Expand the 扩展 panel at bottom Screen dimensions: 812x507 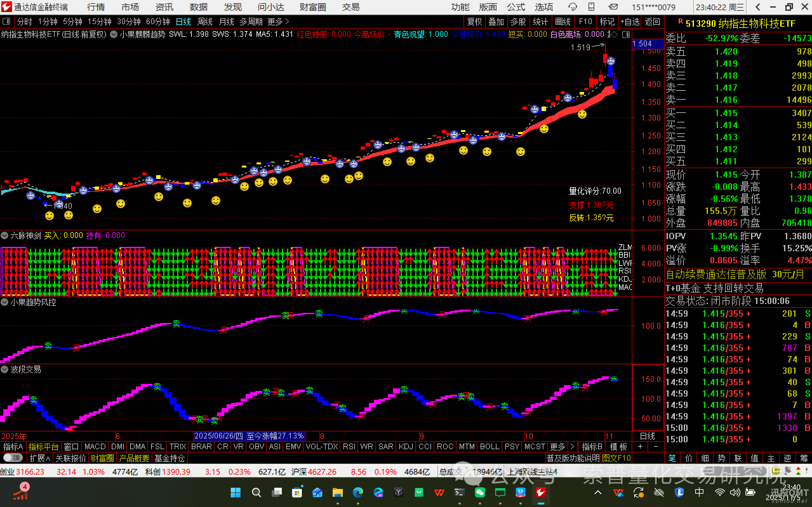[40, 458]
